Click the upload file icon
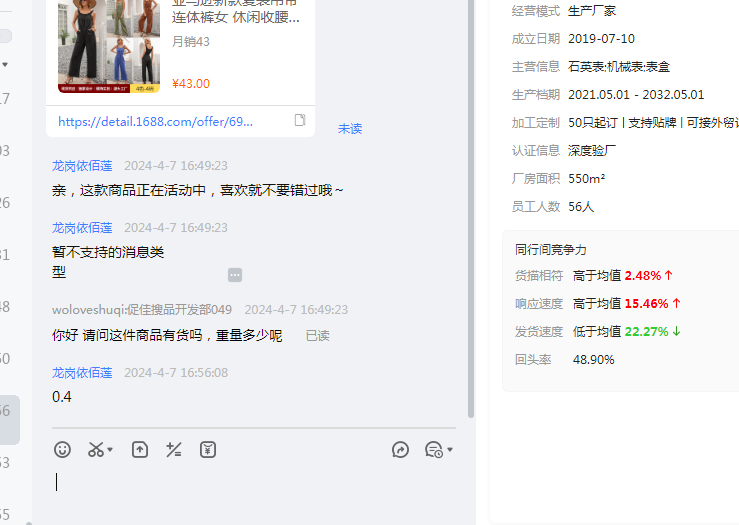This screenshot has width=739, height=525. (x=140, y=450)
